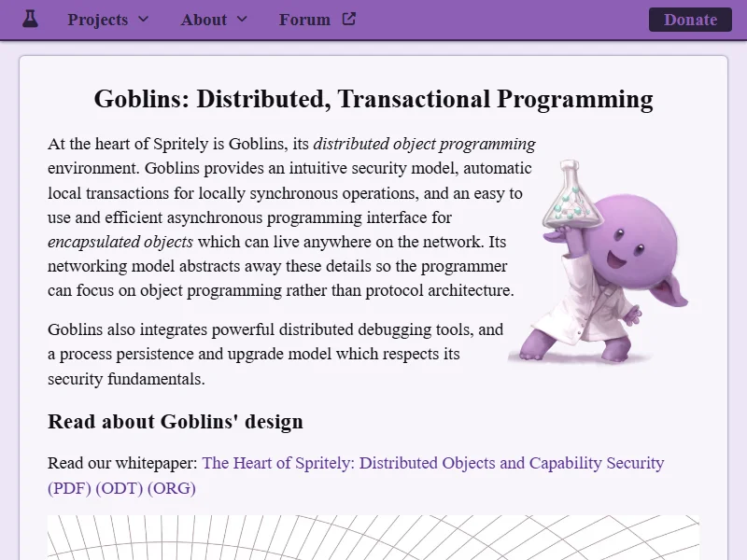Choose the (ORG) whitepaper format link

click(x=172, y=488)
